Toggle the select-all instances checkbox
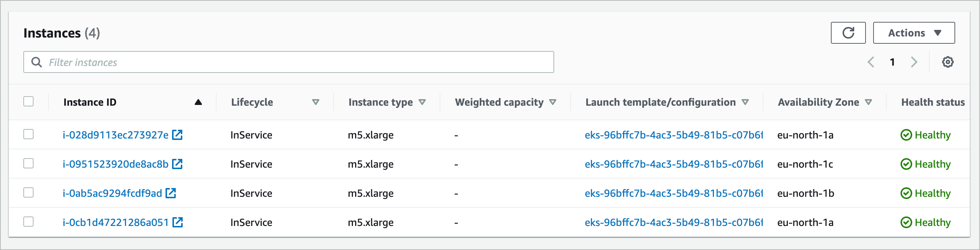Image resolution: width=980 pixels, height=250 pixels. coord(28,102)
